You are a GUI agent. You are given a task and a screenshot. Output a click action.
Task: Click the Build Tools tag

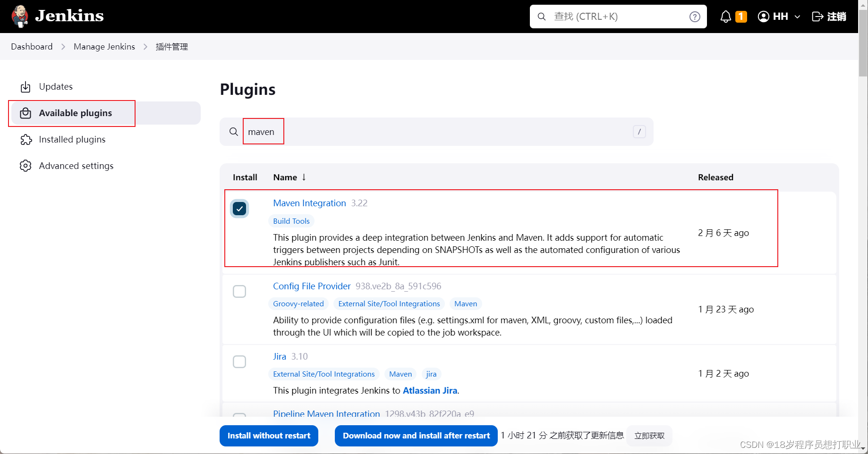291,221
